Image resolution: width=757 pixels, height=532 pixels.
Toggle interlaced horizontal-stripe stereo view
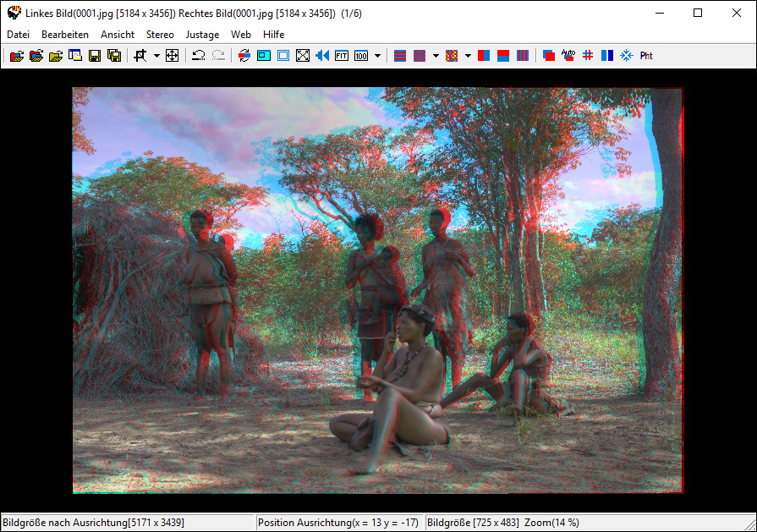[x=400, y=56]
